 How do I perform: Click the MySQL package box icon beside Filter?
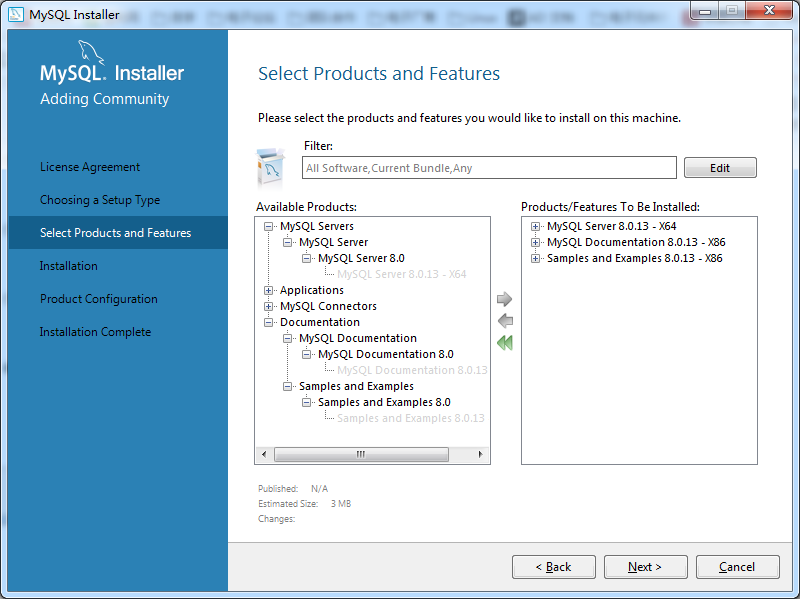coord(270,168)
